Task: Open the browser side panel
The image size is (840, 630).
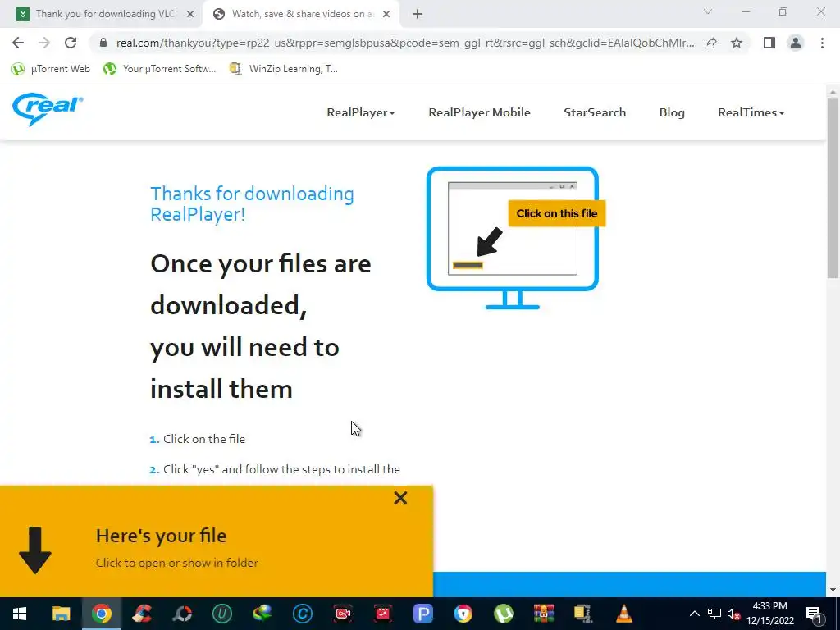Action: pos(769,43)
